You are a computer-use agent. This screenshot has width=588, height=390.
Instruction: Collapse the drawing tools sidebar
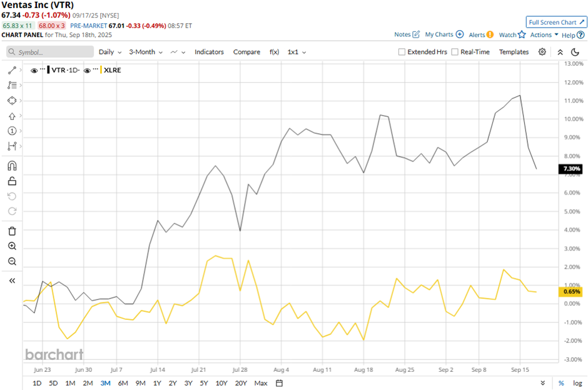tap(12, 281)
